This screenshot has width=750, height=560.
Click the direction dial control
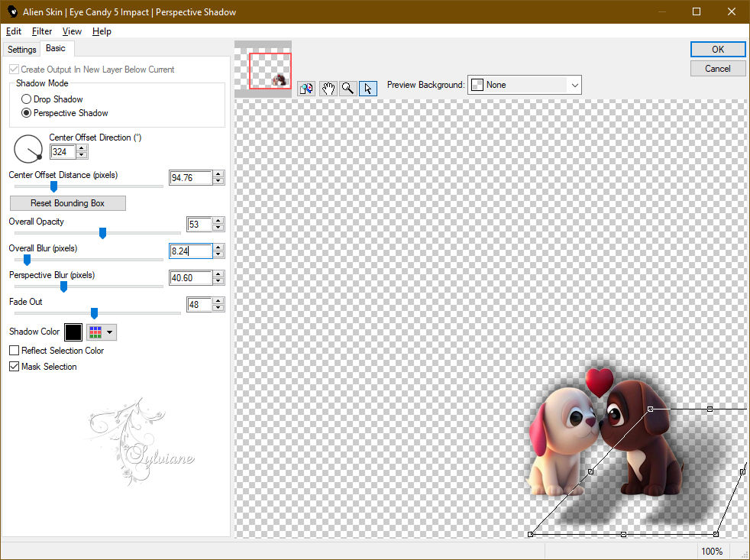[28, 149]
